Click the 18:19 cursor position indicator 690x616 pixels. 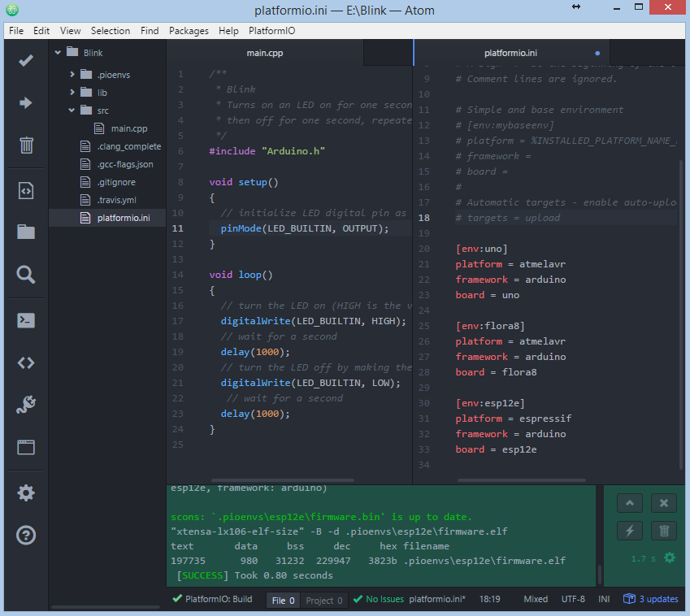[489, 599]
